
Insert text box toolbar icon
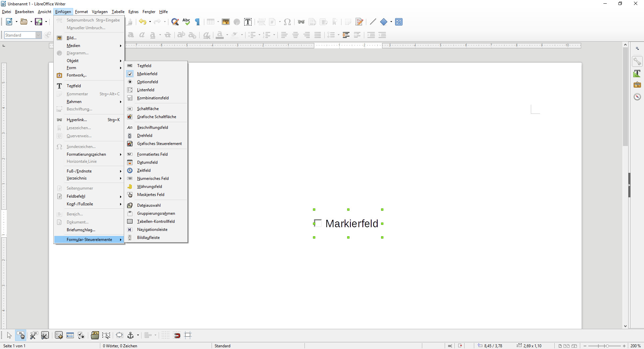(x=248, y=22)
